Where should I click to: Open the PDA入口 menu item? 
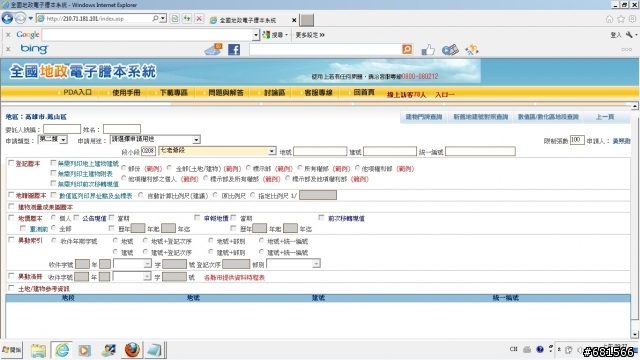pyautogui.click(x=77, y=93)
